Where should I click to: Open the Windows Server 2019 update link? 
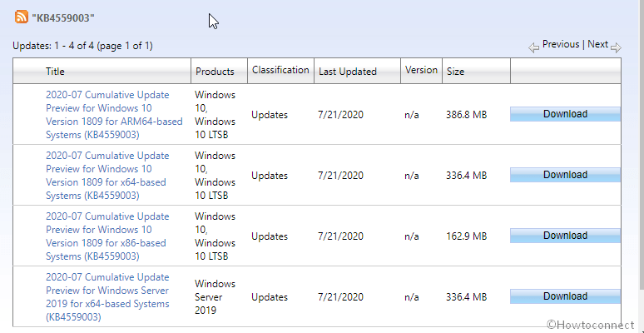pyautogui.click(x=107, y=297)
